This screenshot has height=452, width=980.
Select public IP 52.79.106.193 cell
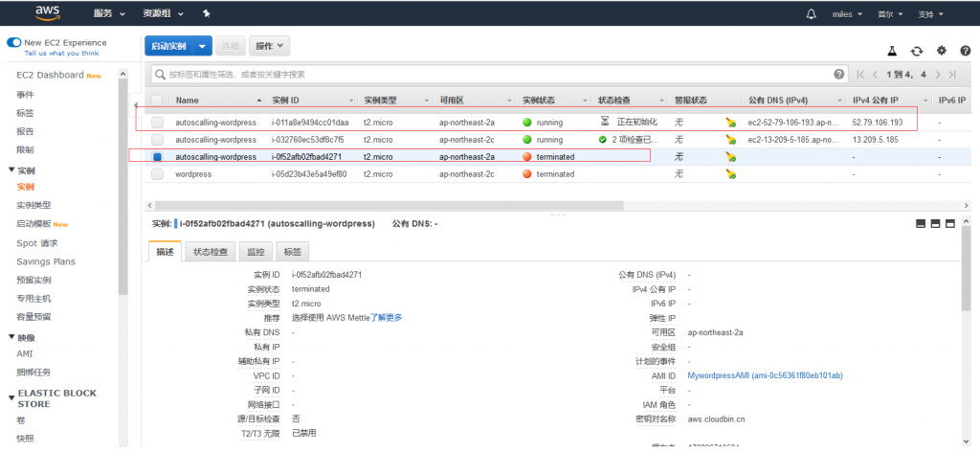click(x=878, y=123)
